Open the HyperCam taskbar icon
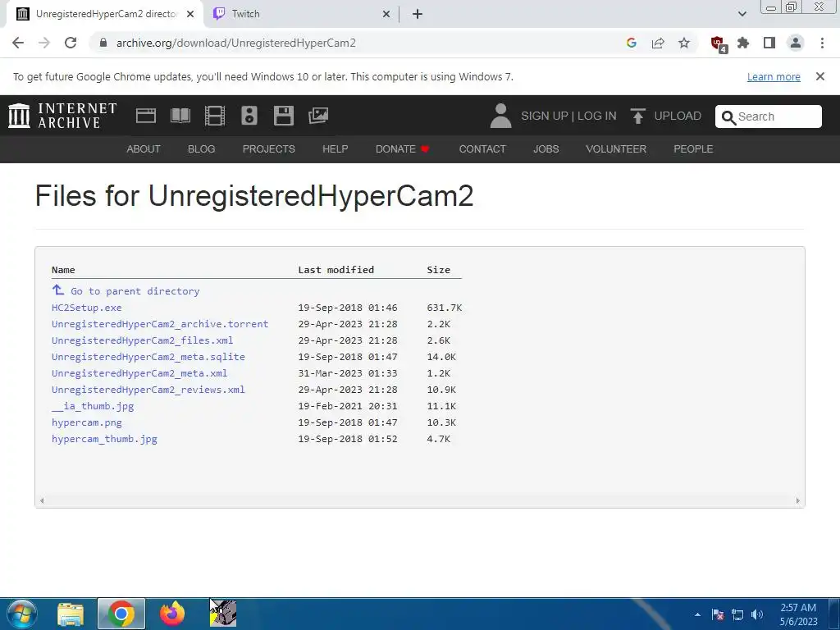The height and width of the screenshot is (630, 840). [223, 614]
